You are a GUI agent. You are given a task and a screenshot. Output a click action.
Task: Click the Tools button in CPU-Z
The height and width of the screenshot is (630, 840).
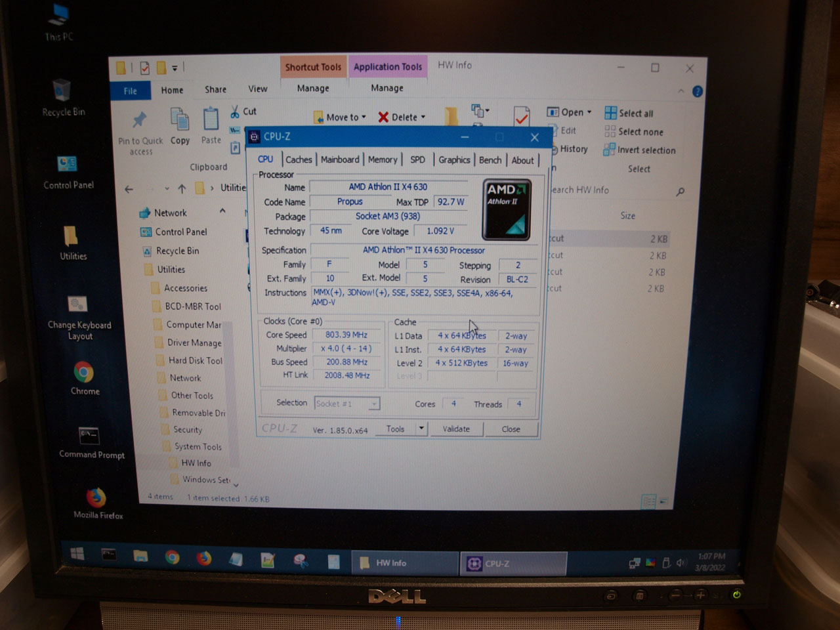pyautogui.click(x=395, y=429)
